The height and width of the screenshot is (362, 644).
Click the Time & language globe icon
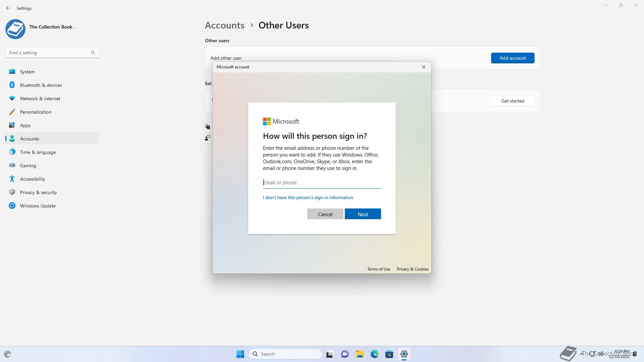[12, 152]
